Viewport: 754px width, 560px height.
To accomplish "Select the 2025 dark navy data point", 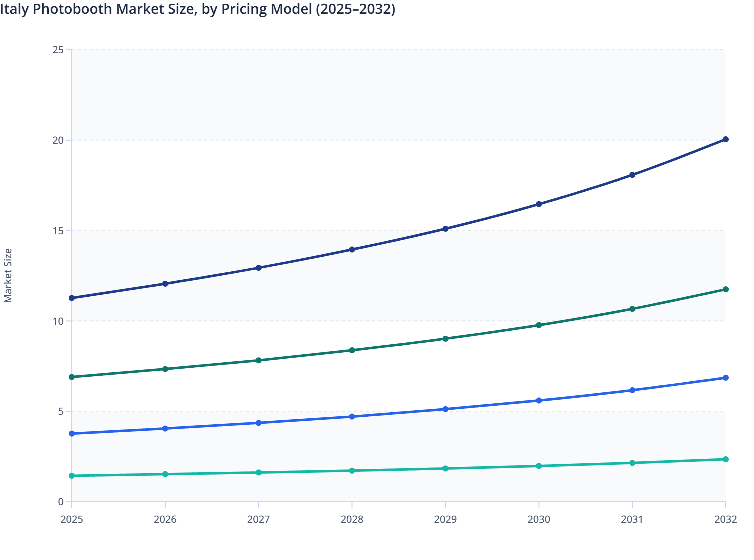I will (72, 297).
